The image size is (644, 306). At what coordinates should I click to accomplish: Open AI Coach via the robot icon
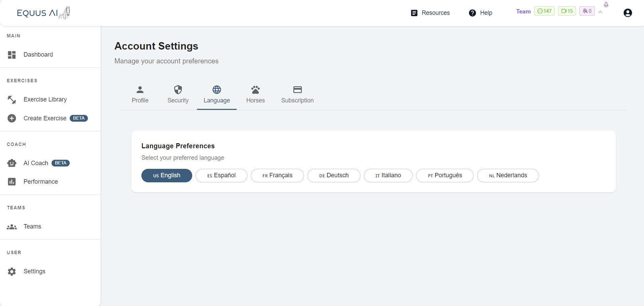pos(12,163)
